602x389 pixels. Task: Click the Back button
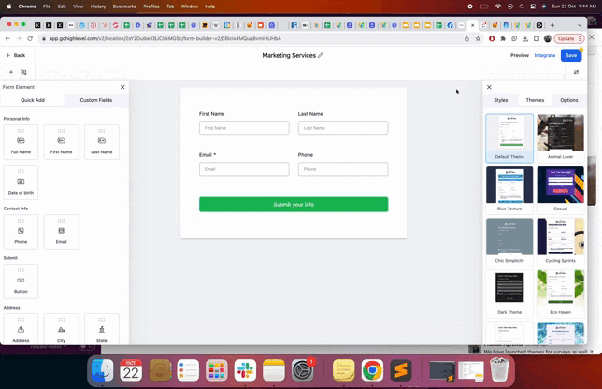[x=16, y=55]
